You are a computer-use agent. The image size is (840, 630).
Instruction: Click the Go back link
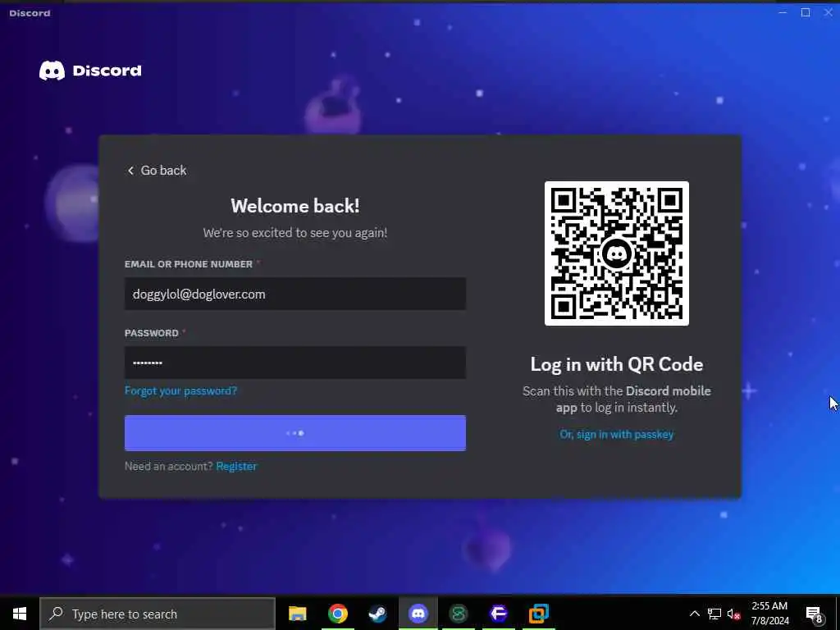(x=157, y=171)
